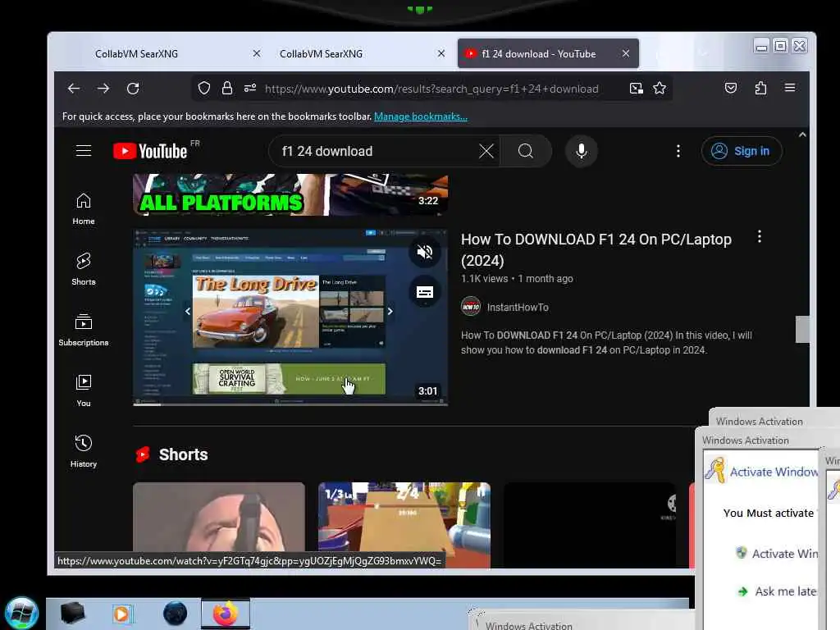Open How To DOWNLOAD F1 24 video title
The width and height of the screenshot is (840, 630).
[x=596, y=249]
